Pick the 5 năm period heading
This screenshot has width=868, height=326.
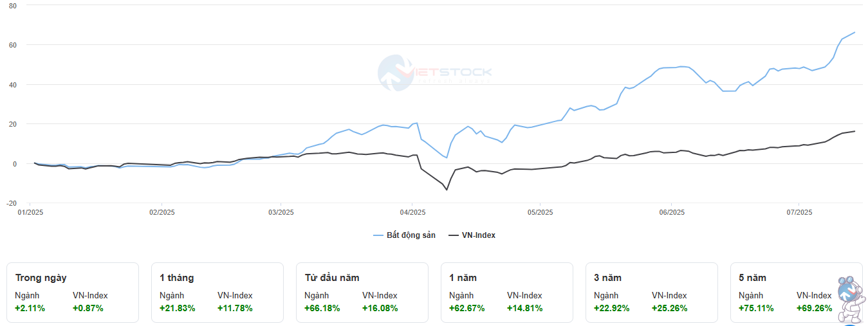[752, 278]
